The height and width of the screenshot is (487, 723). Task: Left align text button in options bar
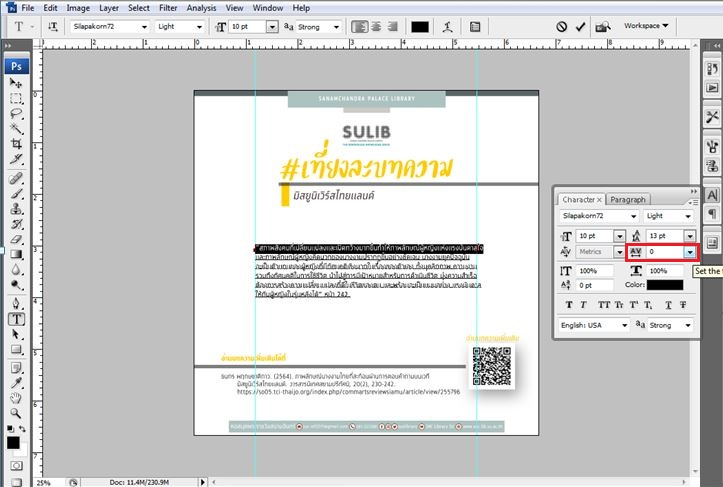360,27
